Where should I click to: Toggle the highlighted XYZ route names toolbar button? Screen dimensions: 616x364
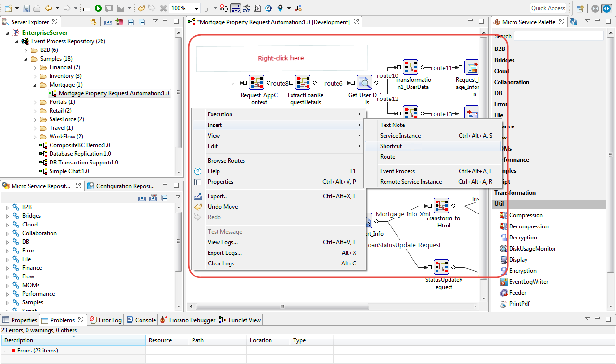pos(236,8)
